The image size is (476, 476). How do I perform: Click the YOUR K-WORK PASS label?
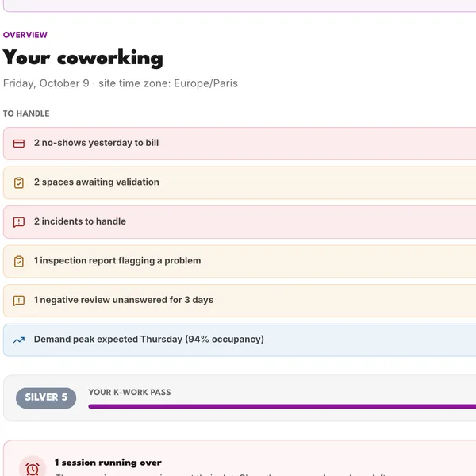[x=129, y=392]
